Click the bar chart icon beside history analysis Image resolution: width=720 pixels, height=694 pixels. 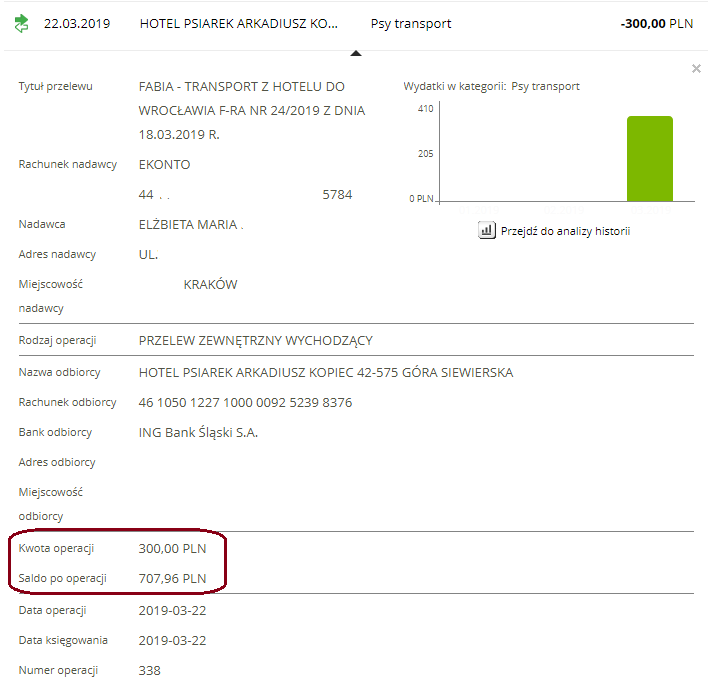coord(487,231)
